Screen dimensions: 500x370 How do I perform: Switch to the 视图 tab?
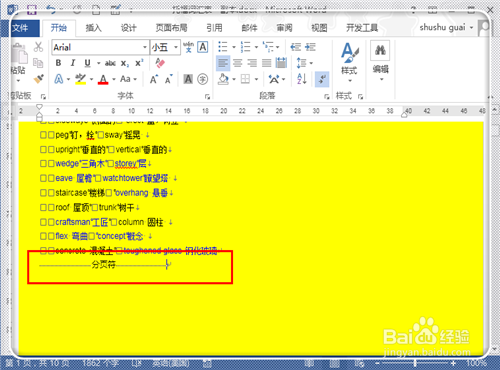coord(319,28)
